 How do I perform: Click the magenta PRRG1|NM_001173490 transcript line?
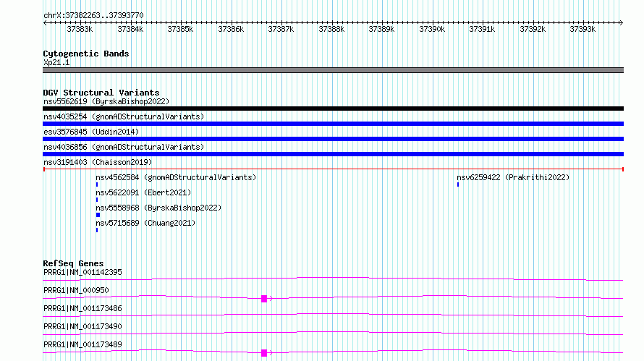pos(333,333)
